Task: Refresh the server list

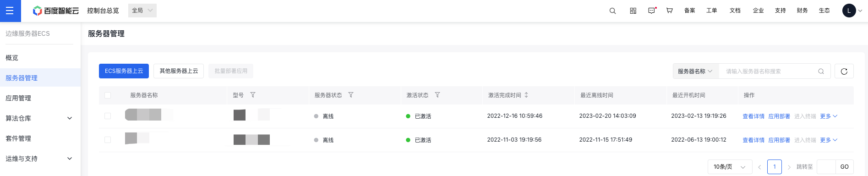Action: click(844, 71)
